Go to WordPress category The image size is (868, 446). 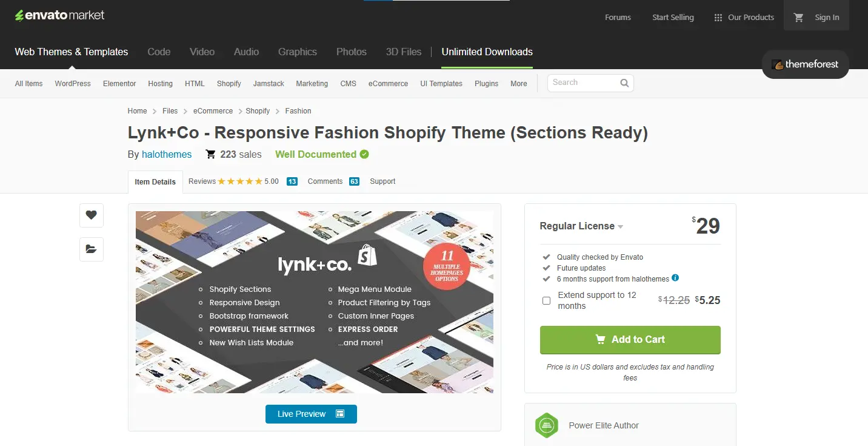73,84
